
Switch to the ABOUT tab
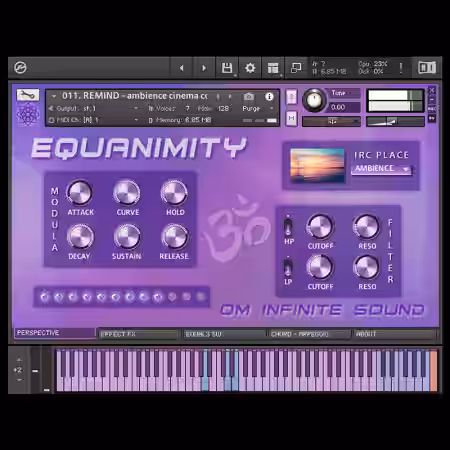pyautogui.click(x=395, y=334)
